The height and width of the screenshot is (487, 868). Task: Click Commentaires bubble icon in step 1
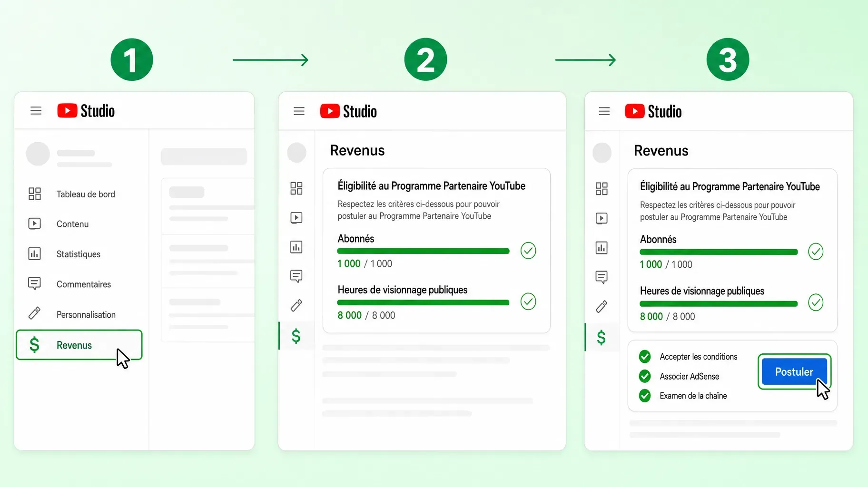(35, 283)
